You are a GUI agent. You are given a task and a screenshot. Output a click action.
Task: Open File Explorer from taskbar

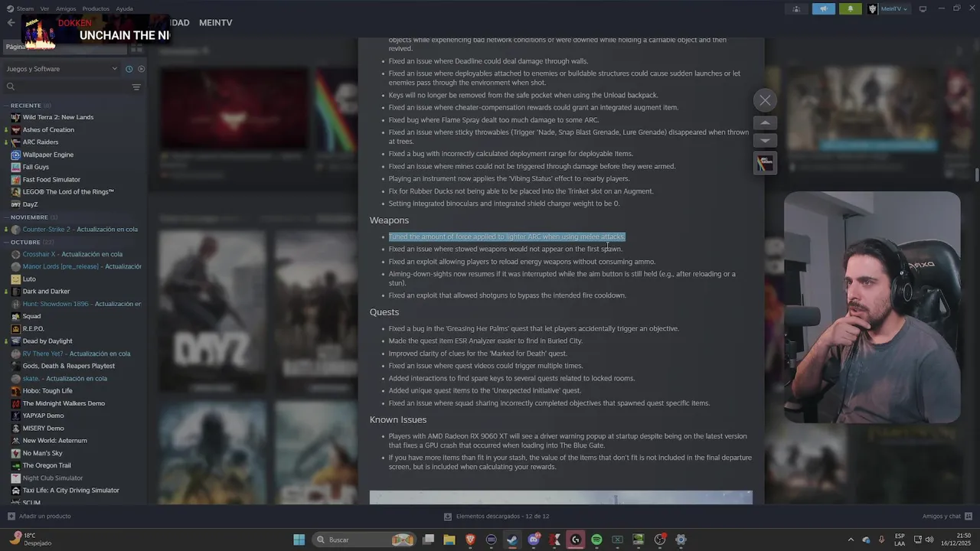tap(449, 540)
